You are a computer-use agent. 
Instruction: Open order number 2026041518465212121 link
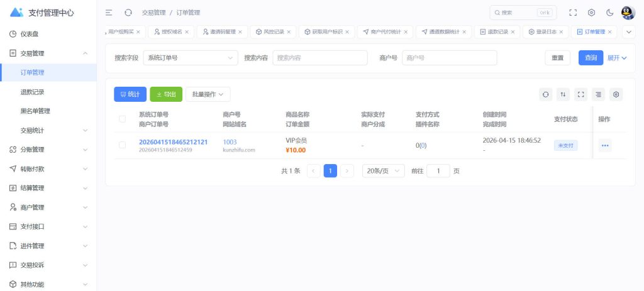click(174, 142)
